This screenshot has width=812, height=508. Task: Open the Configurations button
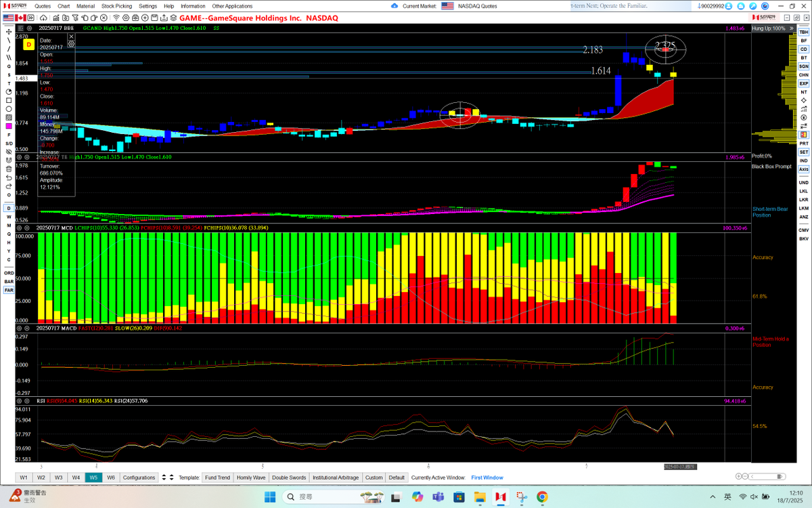(139, 478)
